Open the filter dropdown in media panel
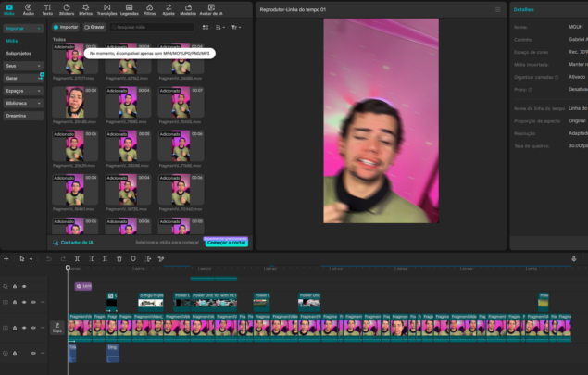Viewport: 588px width, 375px height. (x=236, y=28)
